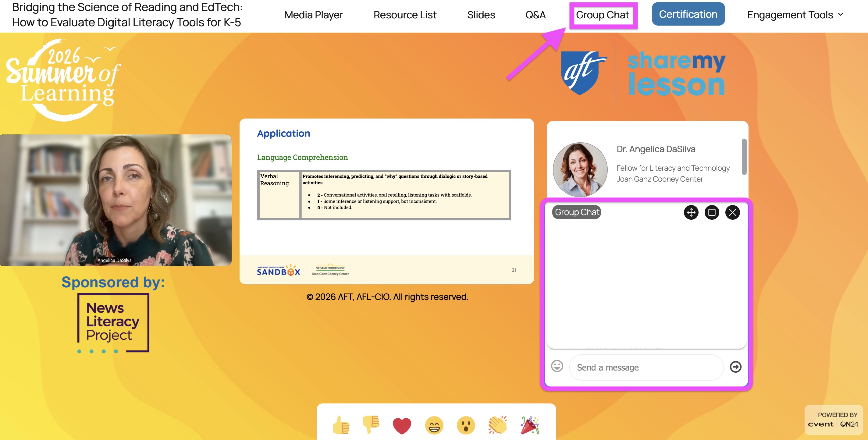This screenshot has height=440, width=868.
Task: Send the clapping hands reaction
Action: coord(498,425)
